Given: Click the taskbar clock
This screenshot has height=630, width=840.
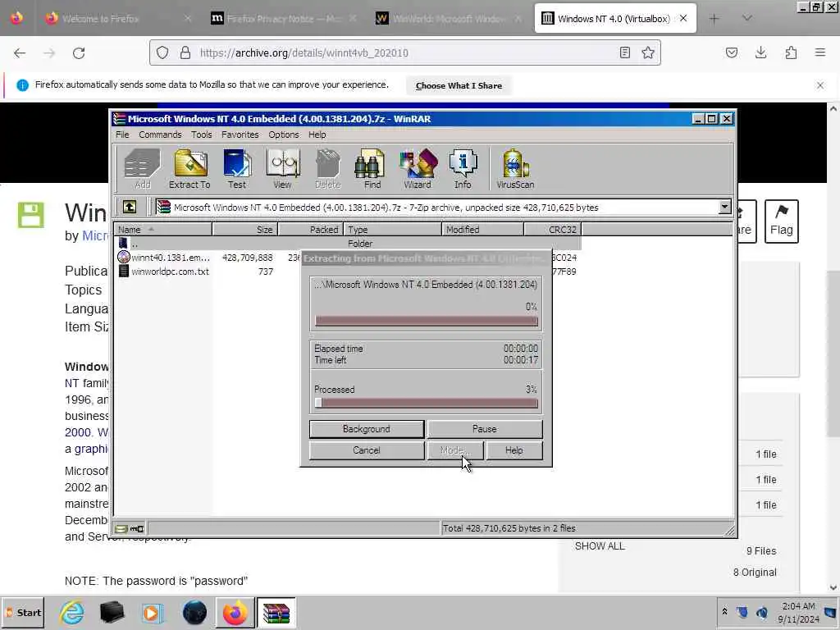Looking at the screenshot, I should [798, 612].
